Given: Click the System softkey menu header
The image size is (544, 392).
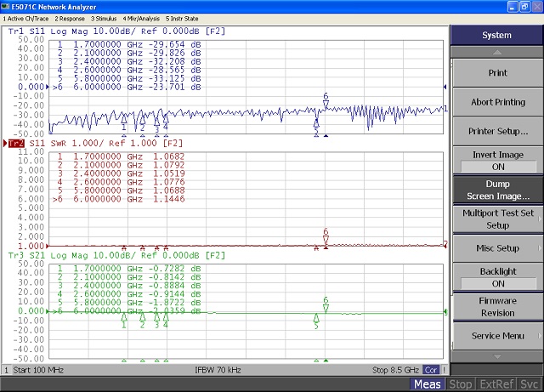Looking at the screenshot, I should pyautogui.click(x=496, y=35).
